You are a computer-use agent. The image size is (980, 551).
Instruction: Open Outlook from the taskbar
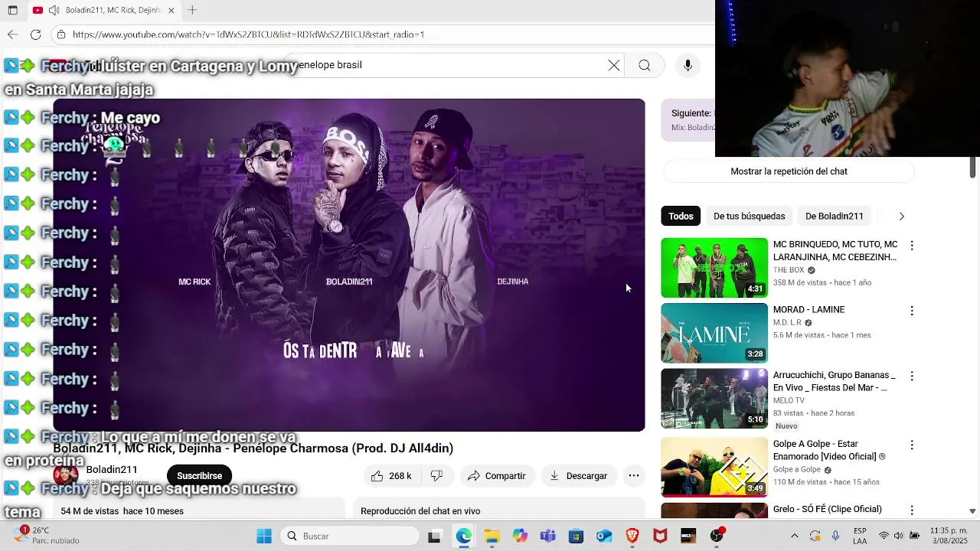pos(604,536)
